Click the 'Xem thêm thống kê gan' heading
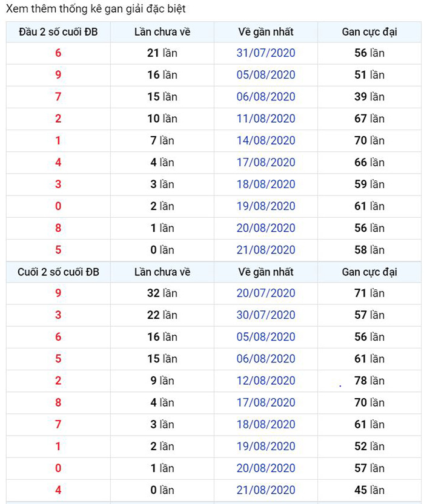The width and height of the screenshot is (424, 504). 97,9
